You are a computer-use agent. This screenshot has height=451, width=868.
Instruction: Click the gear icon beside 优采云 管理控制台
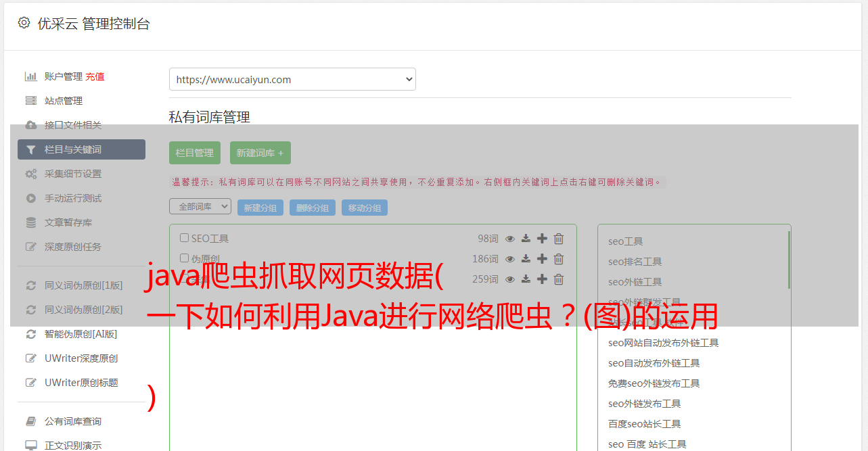[x=24, y=23]
